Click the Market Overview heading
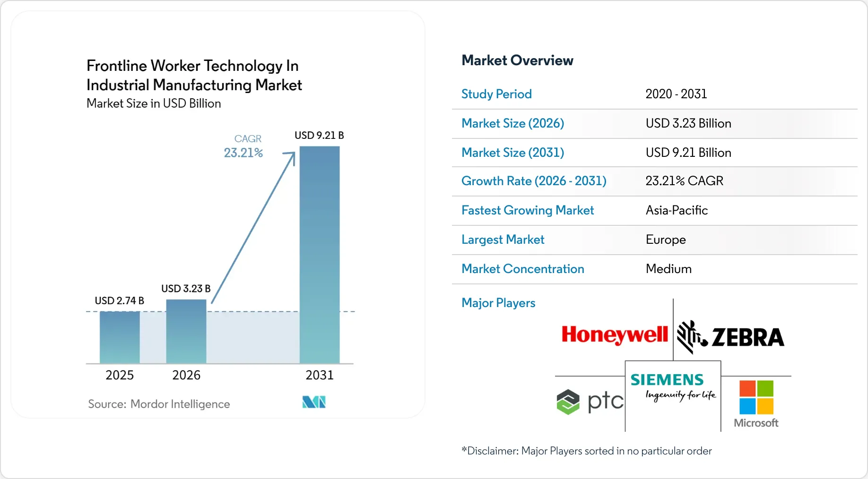The image size is (868, 479). coord(517,60)
